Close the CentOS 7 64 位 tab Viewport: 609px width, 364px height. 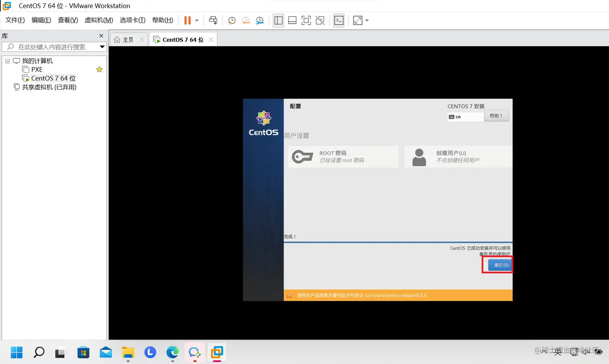(x=211, y=39)
